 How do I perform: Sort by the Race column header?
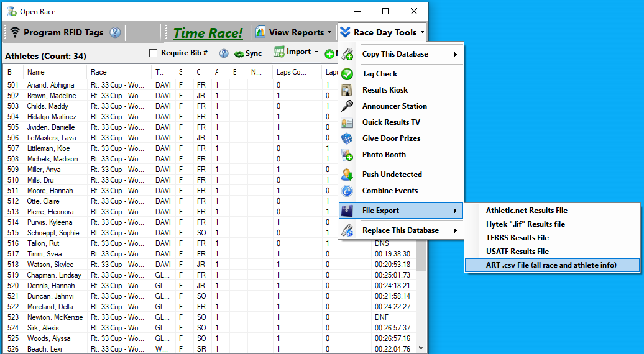119,72
